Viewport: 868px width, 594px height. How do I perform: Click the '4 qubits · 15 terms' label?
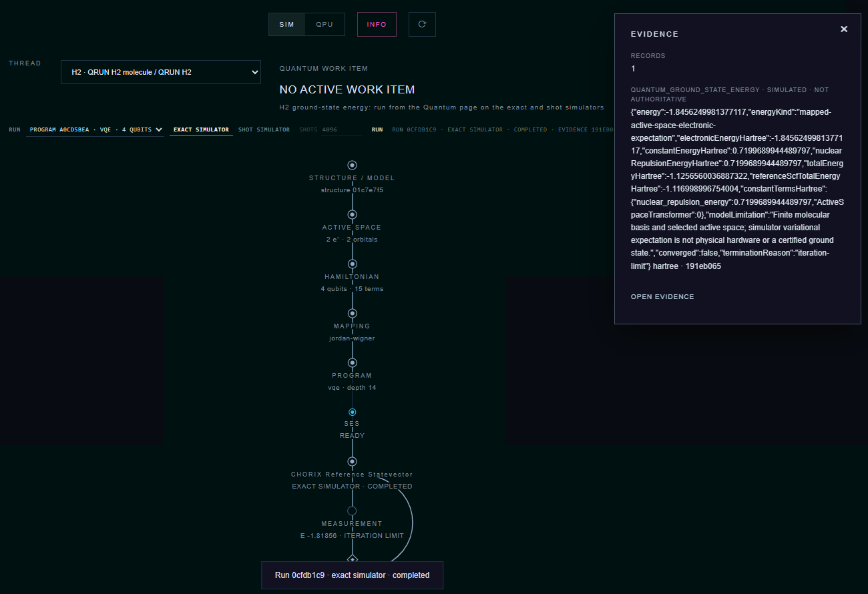(x=352, y=289)
